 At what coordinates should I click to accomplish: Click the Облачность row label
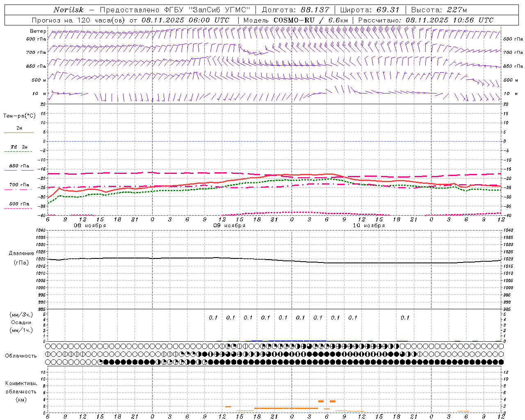point(21,356)
